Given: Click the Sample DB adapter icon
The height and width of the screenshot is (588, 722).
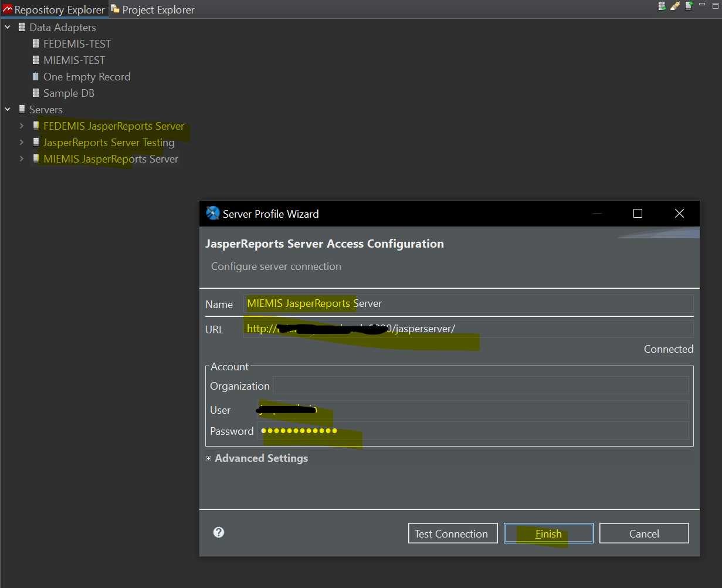Looking at the screenshot, I should click(x=36, y=93).
